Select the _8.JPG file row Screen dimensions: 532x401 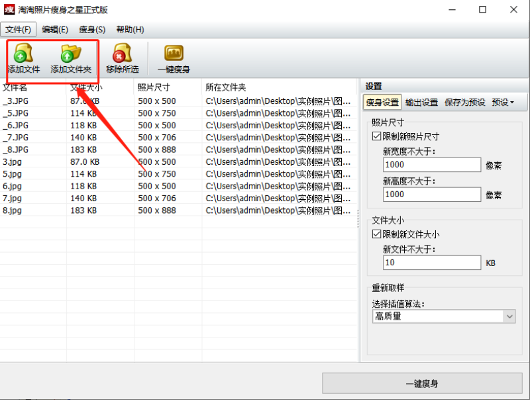pyautogui.click(x=178, y=150)
